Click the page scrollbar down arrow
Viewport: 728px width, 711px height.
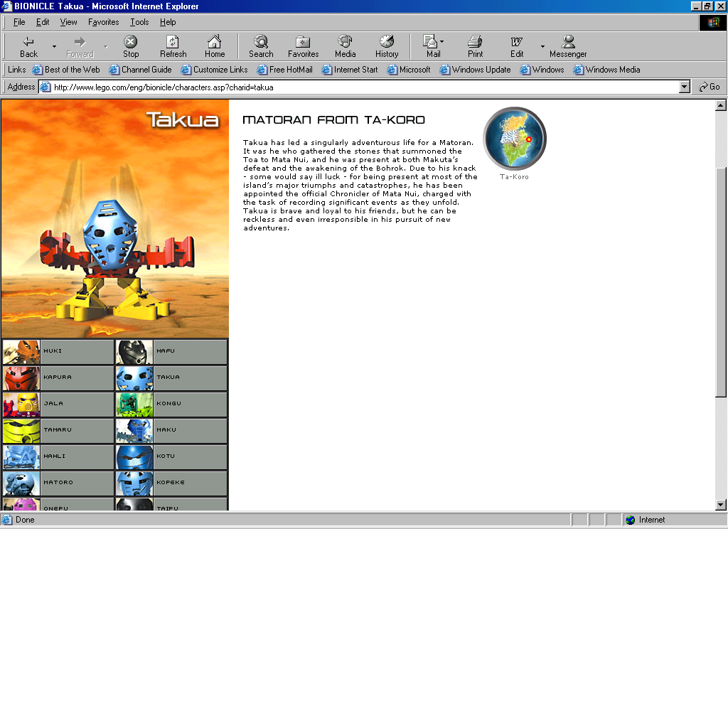(721, 505)
